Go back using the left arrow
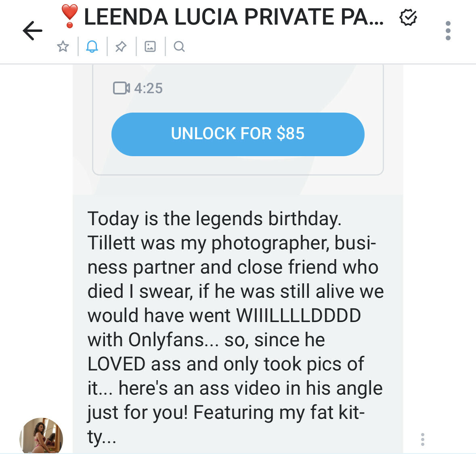This screenshot has width=476, height=454. [33, 31]
